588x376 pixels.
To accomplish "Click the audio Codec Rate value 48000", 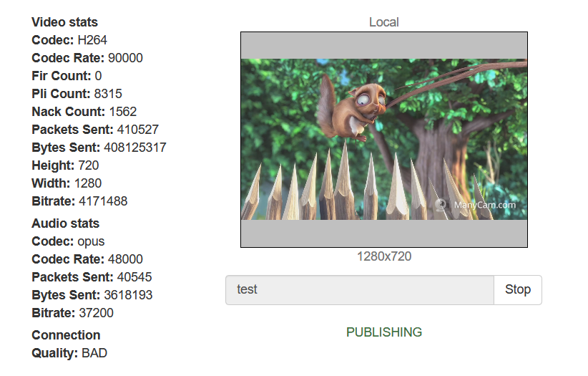I will click(x=125, y=259).
